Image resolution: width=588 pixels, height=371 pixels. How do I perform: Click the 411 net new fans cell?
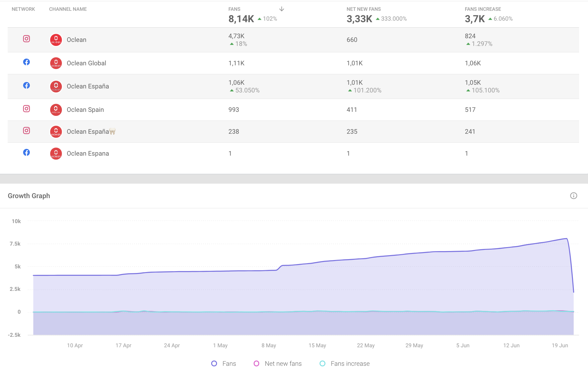[x=352, y=110]
